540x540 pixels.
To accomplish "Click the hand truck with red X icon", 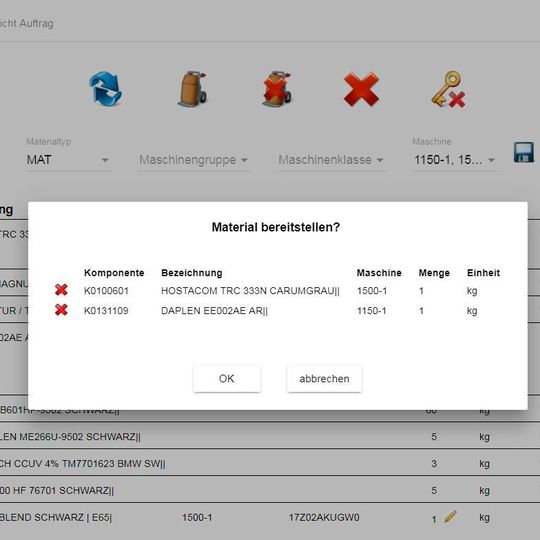I will pyautogui.click(x=277, y=89).
